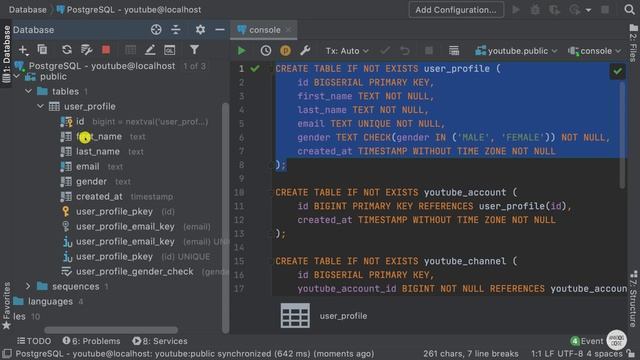The width and height of the screenshot is (640, 360).
Task: Click the user_profile table thumbnail below editor
Action: coord(295,316)
